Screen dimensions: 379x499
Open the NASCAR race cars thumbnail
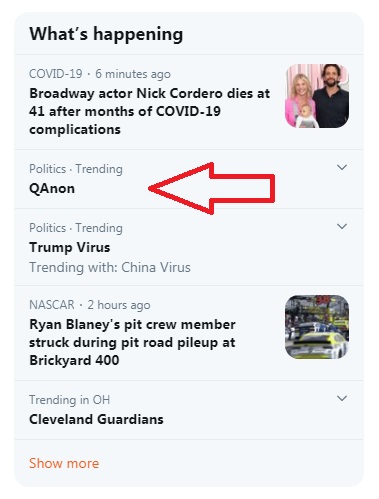317,327
